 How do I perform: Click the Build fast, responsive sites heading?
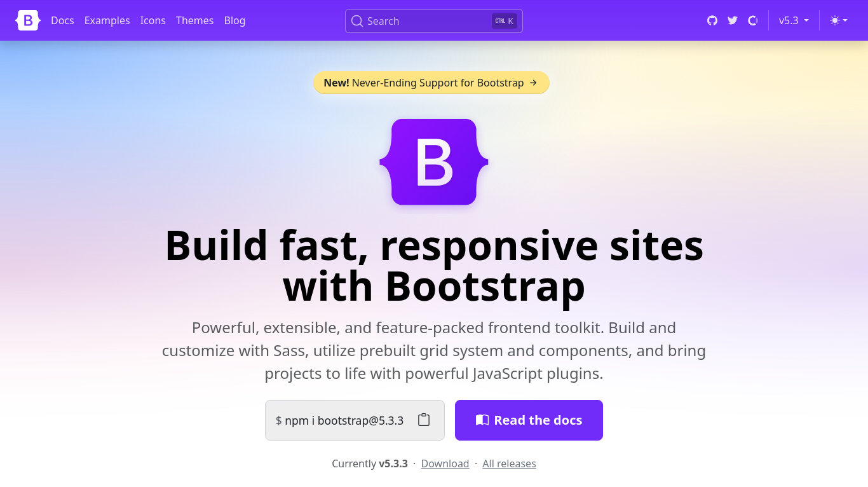point(434,266)
